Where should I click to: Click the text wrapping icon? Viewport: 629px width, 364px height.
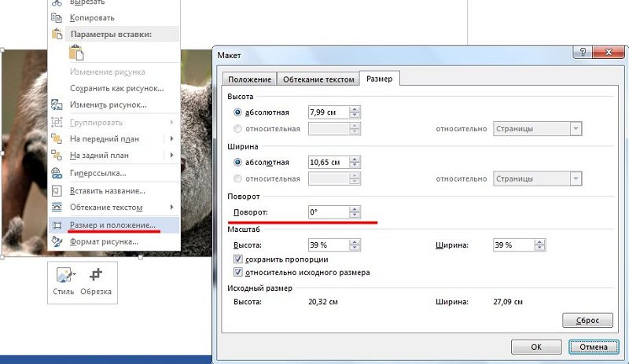57,208
